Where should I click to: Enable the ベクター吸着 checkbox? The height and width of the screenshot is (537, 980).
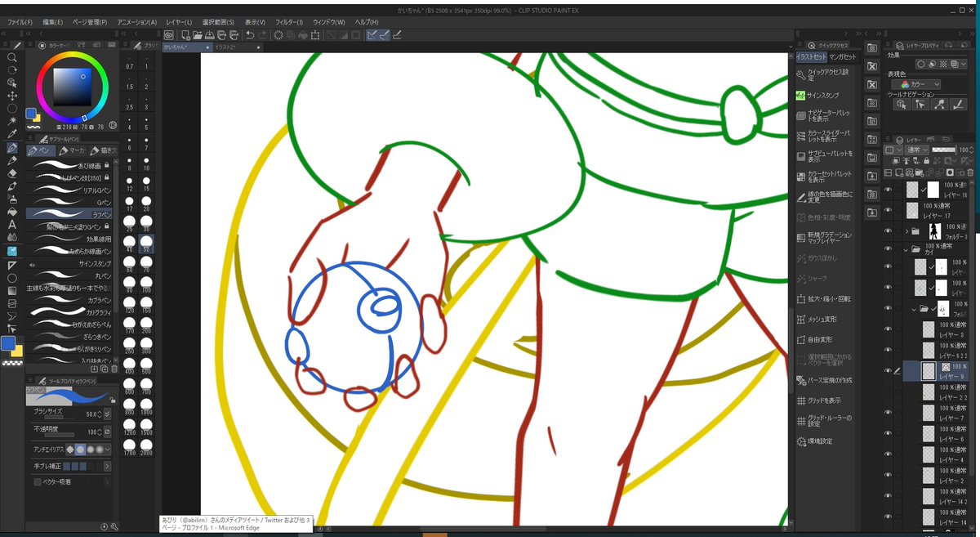pyautogui.click(x=38, y=482)
